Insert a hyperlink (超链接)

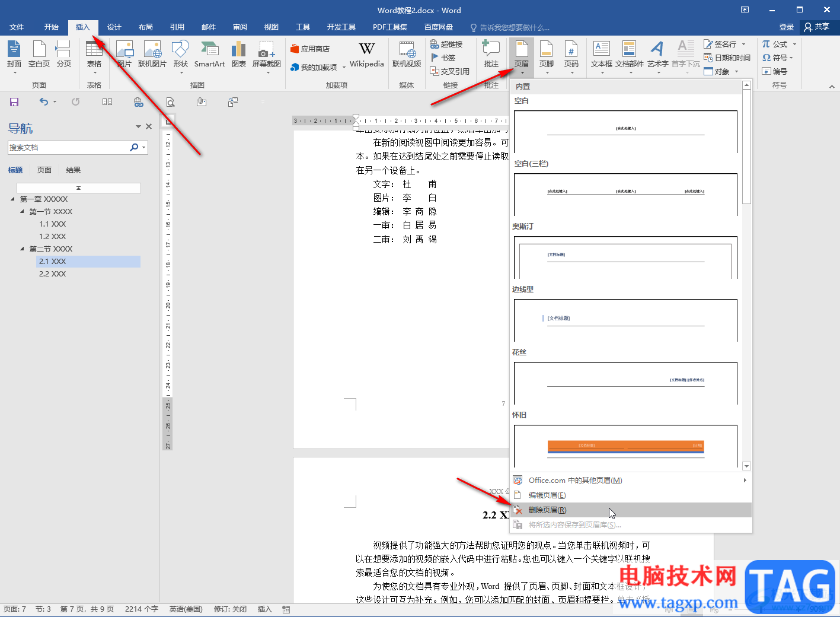[x=446, y=44]
